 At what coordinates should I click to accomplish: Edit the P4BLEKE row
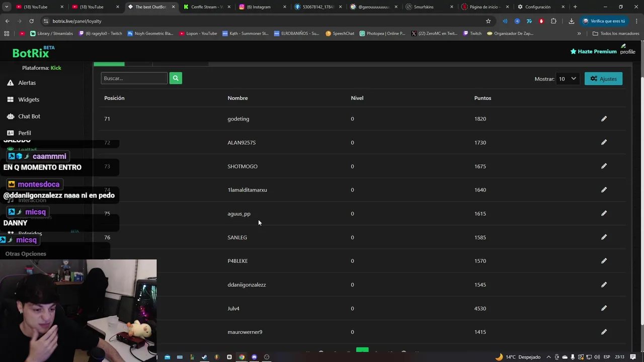tap(604, 260)
